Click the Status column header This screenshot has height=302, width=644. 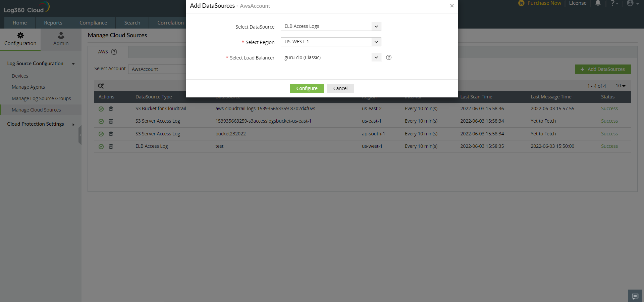608,97
